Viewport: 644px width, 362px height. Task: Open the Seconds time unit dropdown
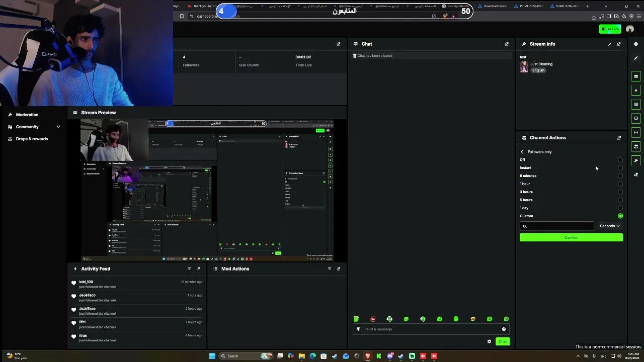coord(610,226)
